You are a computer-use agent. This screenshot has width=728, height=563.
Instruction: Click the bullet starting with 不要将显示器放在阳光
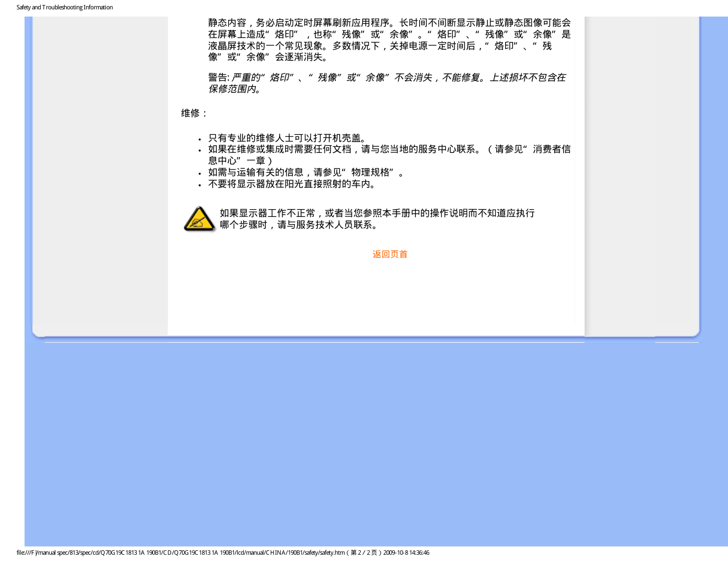(292, 184)
